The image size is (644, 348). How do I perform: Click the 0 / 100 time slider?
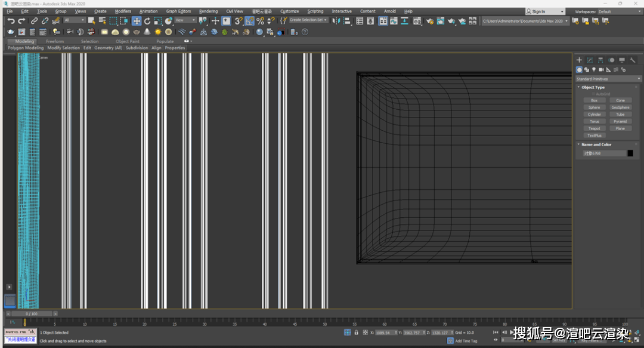click(32, 313)
